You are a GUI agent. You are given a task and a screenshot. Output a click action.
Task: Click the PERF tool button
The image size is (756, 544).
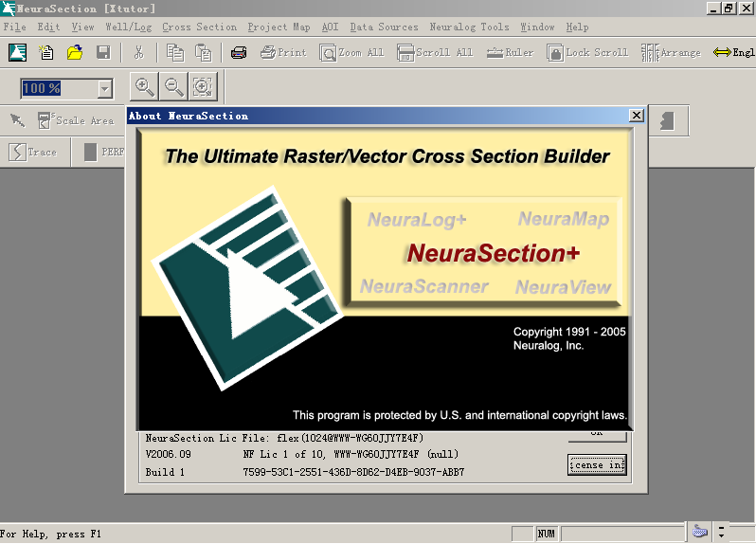[104, 152]
